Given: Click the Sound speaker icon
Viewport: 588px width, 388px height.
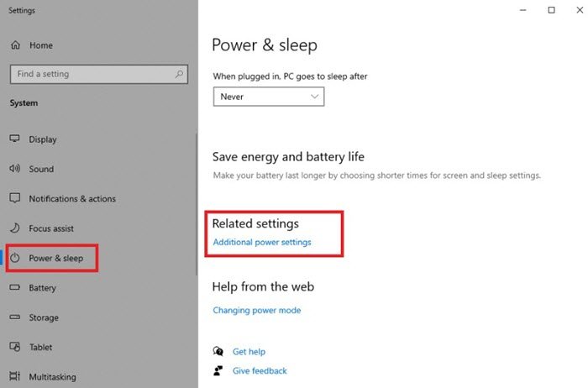Looking at the screenshot, I should [x=14, y=169].
